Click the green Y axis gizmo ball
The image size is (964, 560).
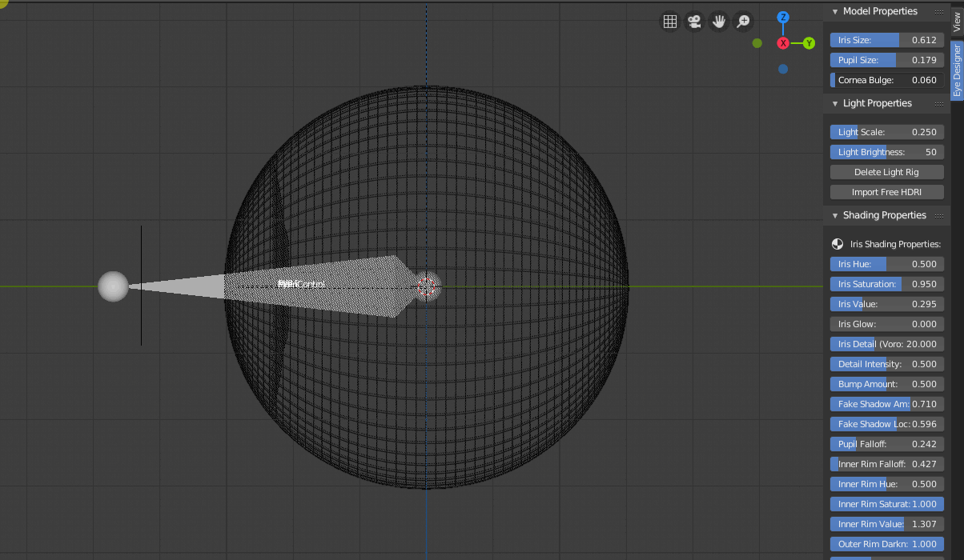pyautogui.click(x=809, y=43)
